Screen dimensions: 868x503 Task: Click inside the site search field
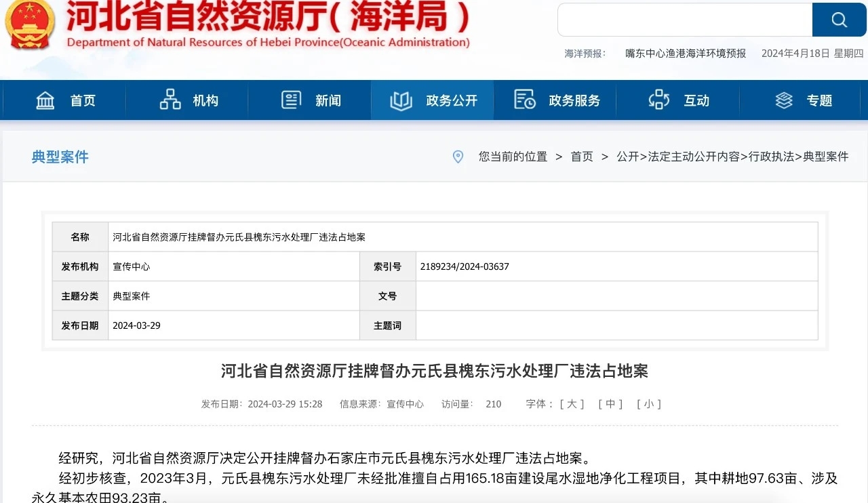click(685, 20)
